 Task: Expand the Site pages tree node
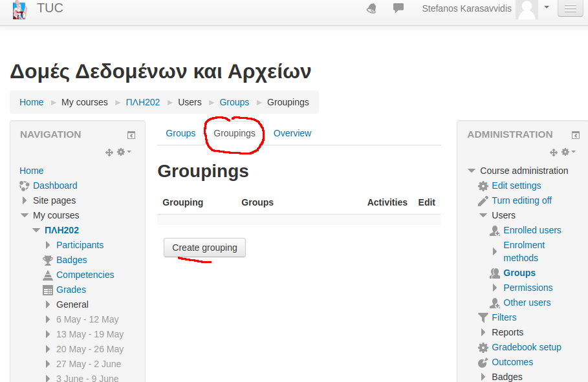tap(25, 200)
